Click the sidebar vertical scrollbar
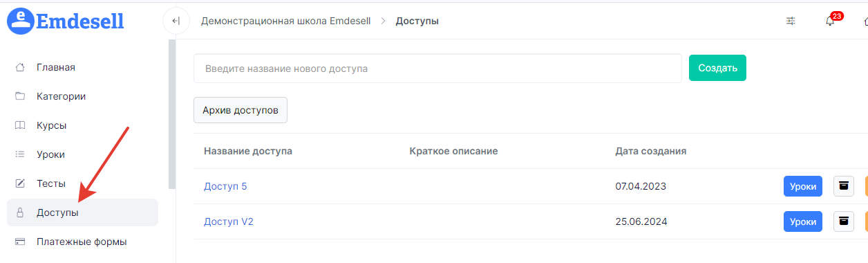 click(172, 114)
